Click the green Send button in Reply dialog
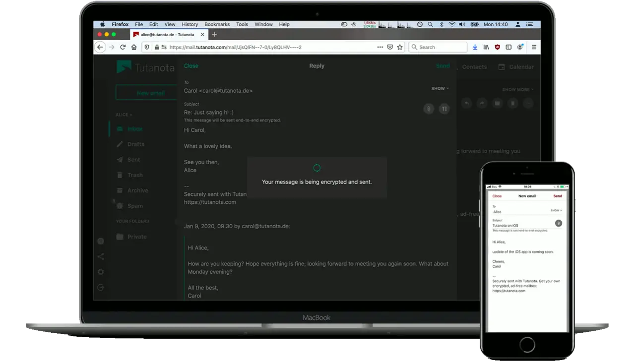 [443, 66]
